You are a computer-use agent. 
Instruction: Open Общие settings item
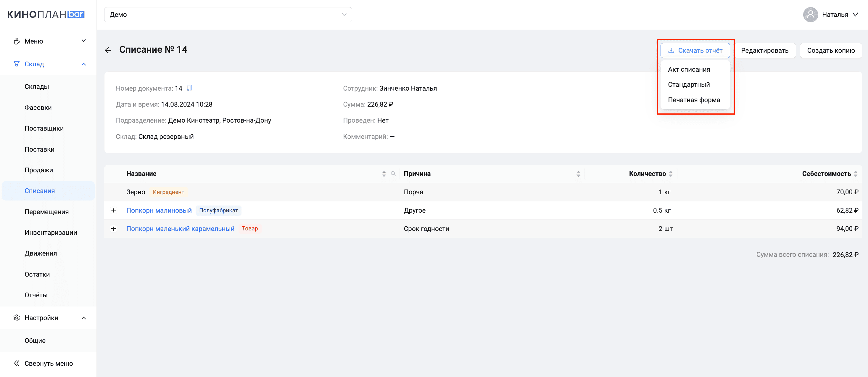point(35,341)
